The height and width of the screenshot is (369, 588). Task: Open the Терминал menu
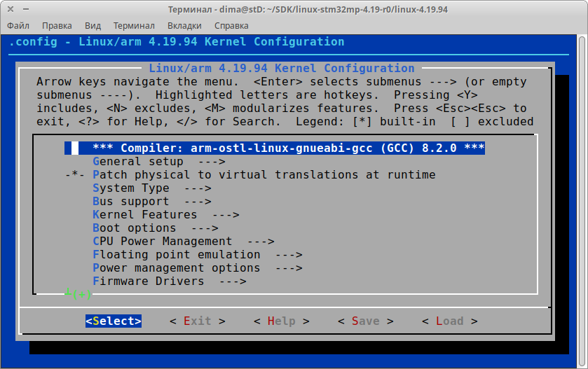(134, 25)
